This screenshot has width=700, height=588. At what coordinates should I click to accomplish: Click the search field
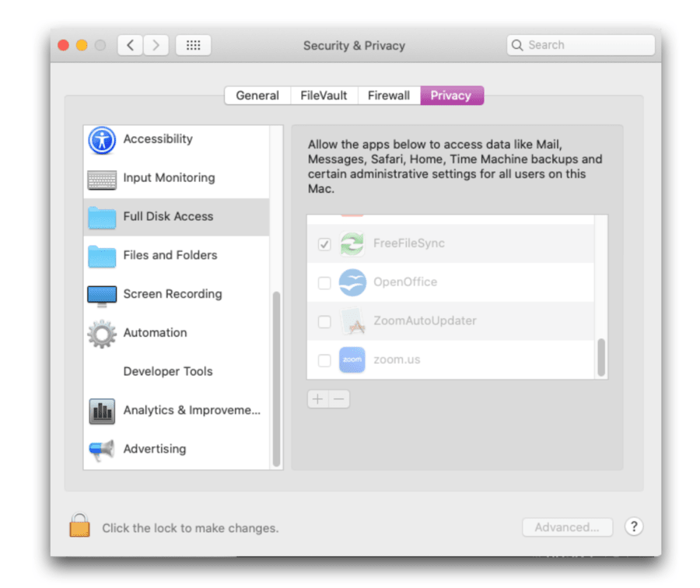(x=580, y=44)
